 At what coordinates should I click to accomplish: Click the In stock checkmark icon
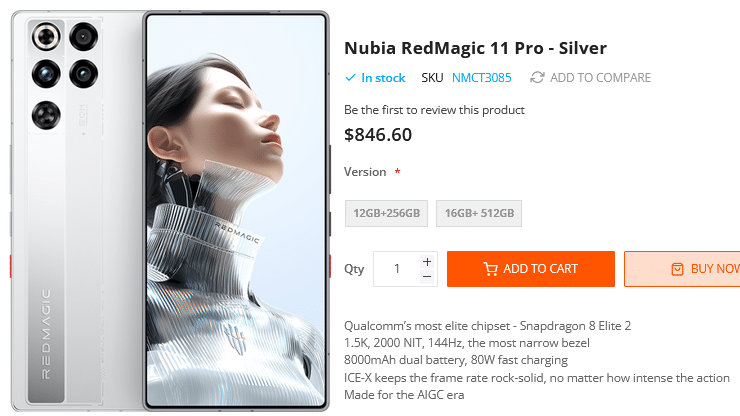(350, 78)
